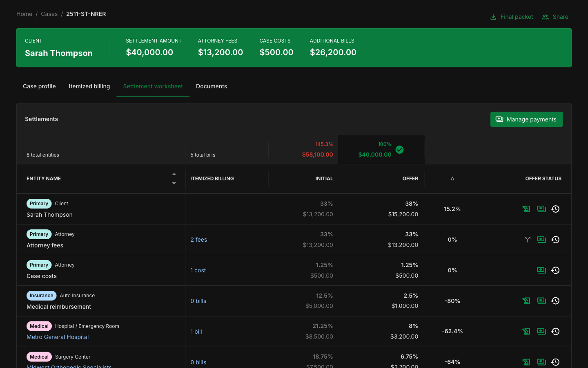Share the case
Image resolution: width=588 pixels, height=368 pixels.
pyautogui.click(x=555, y=17)
